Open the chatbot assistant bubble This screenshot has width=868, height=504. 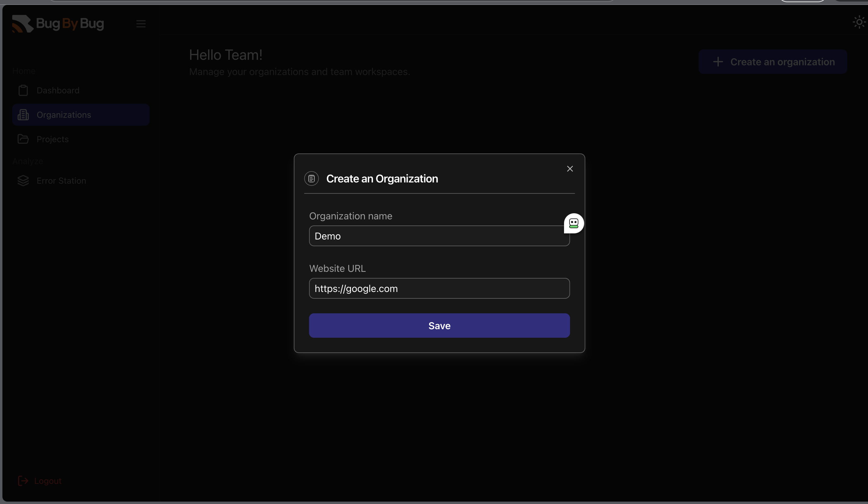click(573, 223)
